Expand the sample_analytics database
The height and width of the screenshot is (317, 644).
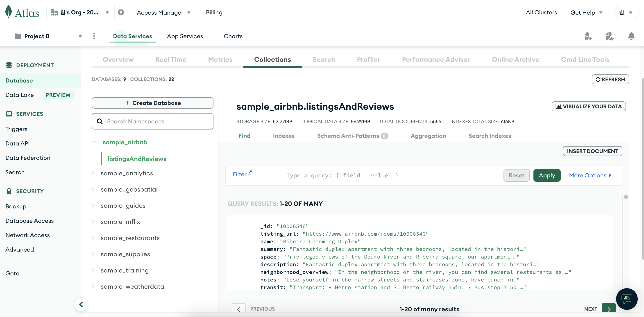point(93,173)
